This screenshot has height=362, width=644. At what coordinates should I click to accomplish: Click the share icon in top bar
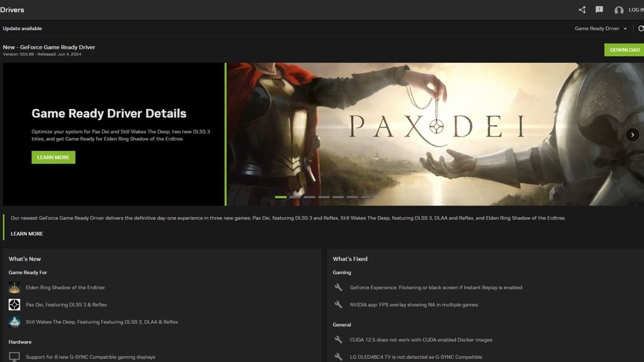coord(582,10)
